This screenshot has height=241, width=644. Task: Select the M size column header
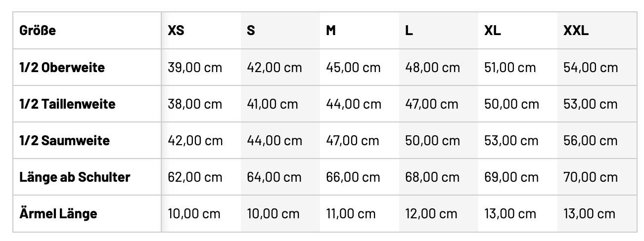coord(331,31)
